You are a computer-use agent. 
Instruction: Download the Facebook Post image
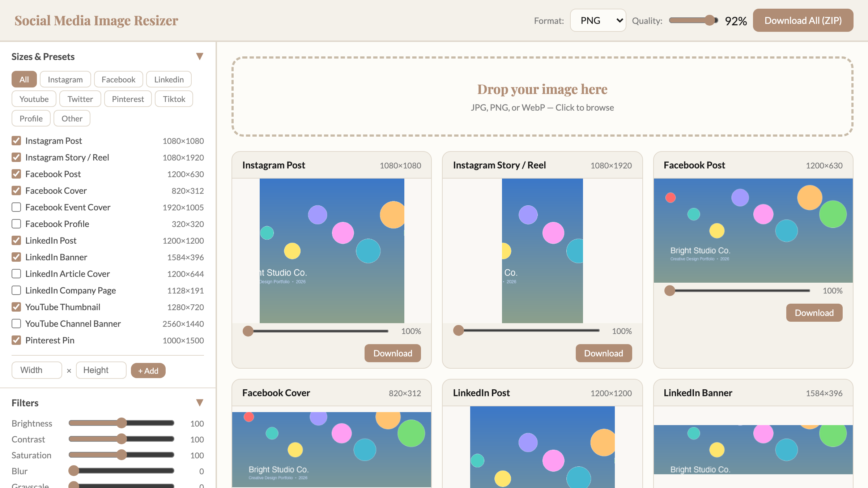814,313
